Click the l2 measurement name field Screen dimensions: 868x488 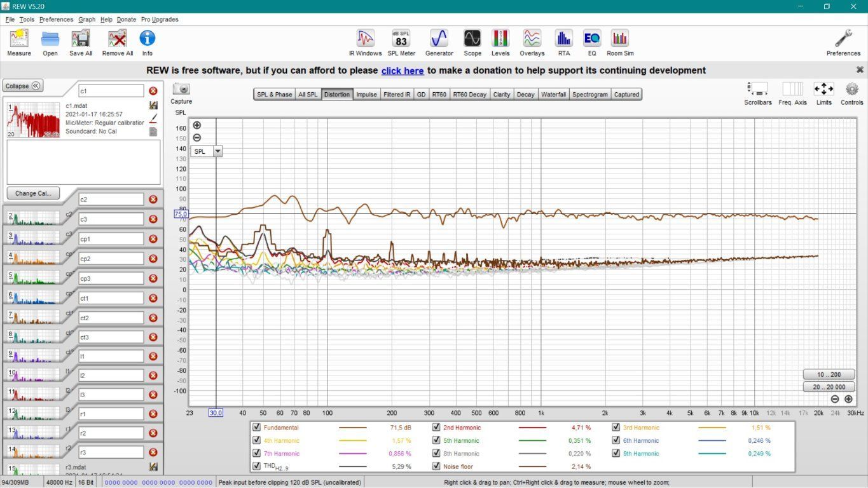[111, 375]
